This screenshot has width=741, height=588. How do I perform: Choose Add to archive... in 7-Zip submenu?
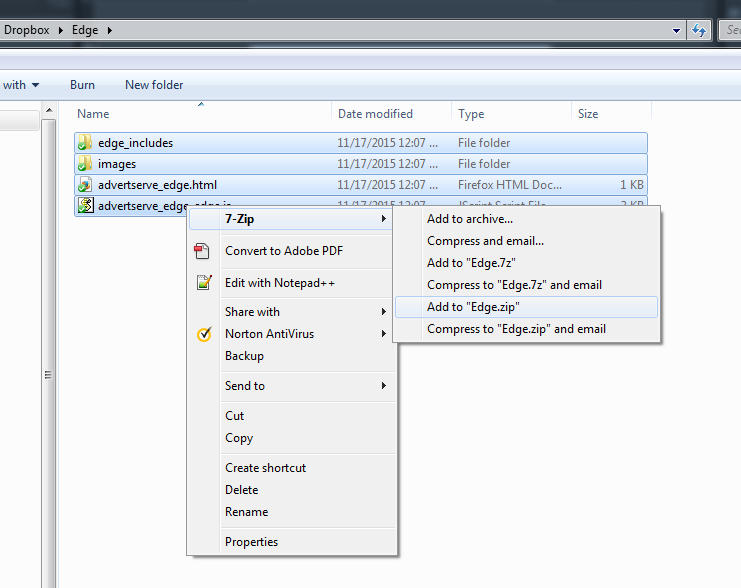(526, 219)
